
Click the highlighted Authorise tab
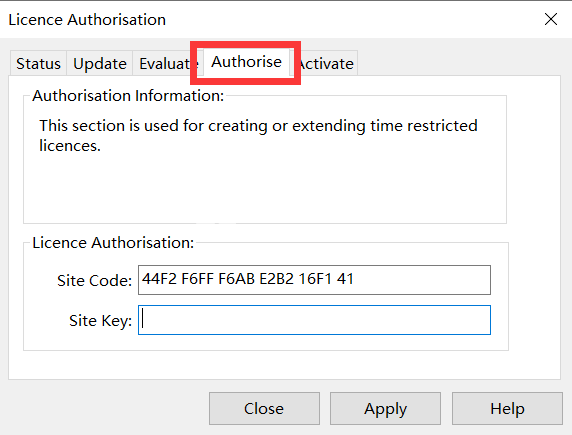(x=247, y=62)
